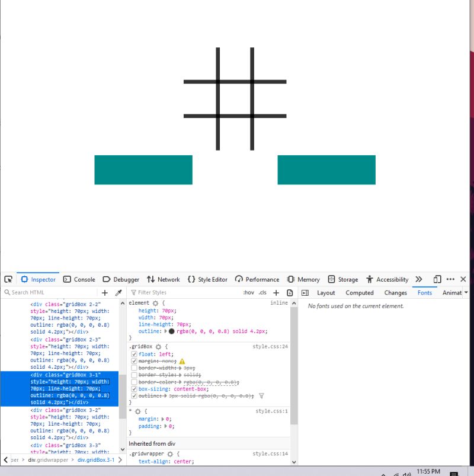Open the .gridBox rule settings gear
Image resolution: width=474 pixels, height=476 pixels.
pos(159,346)
